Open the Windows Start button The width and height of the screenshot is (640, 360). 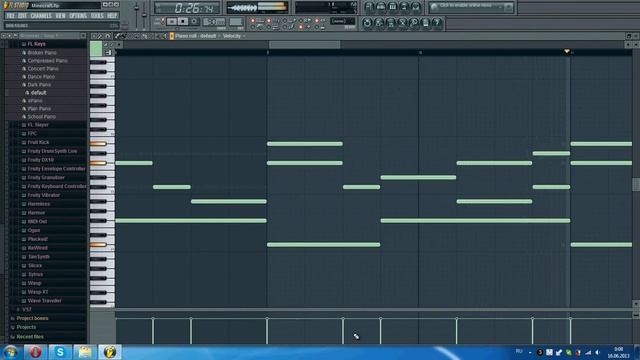[11, 352]
